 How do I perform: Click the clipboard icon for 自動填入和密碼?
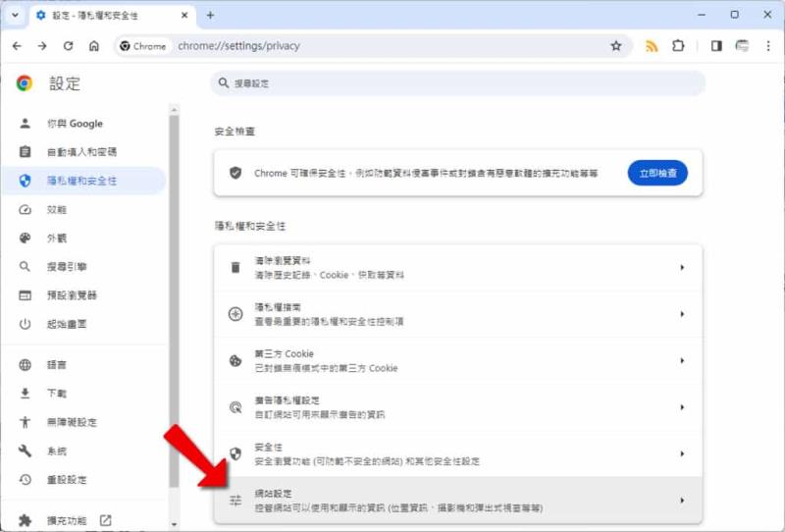point(26,152)
